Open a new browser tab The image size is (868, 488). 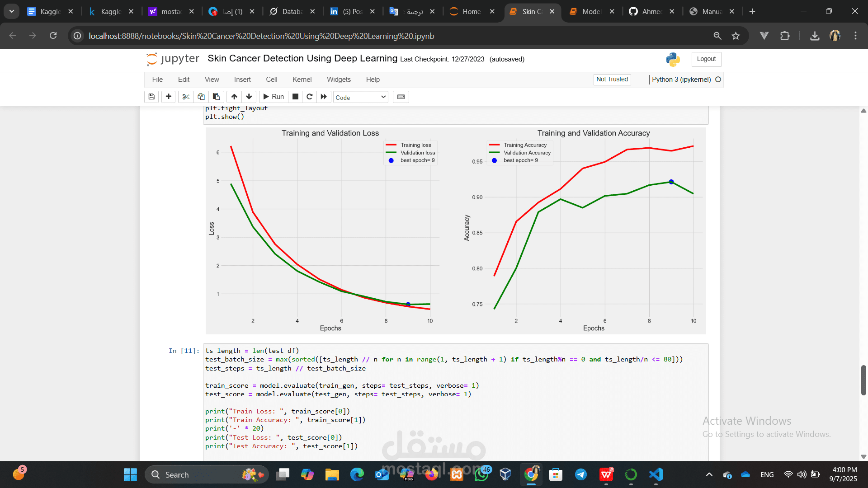[x=752, y=11]
